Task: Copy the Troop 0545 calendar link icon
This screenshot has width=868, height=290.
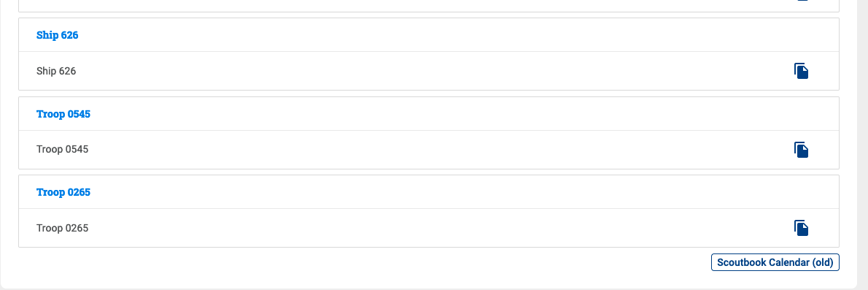Action: coord(801,150)
